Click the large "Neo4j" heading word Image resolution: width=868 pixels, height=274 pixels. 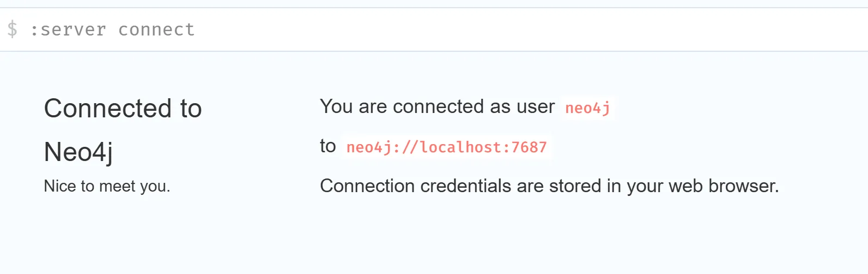click(78, 152)
